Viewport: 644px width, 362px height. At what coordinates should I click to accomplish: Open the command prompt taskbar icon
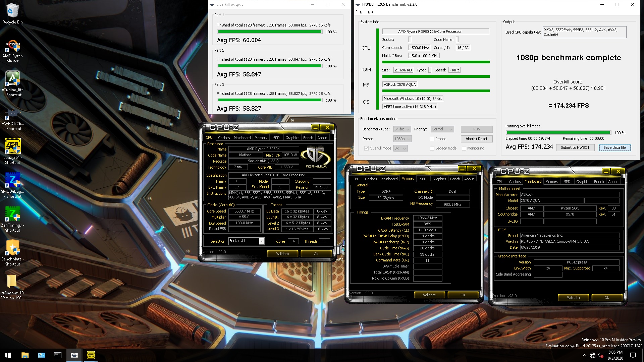tap(58, 355)
